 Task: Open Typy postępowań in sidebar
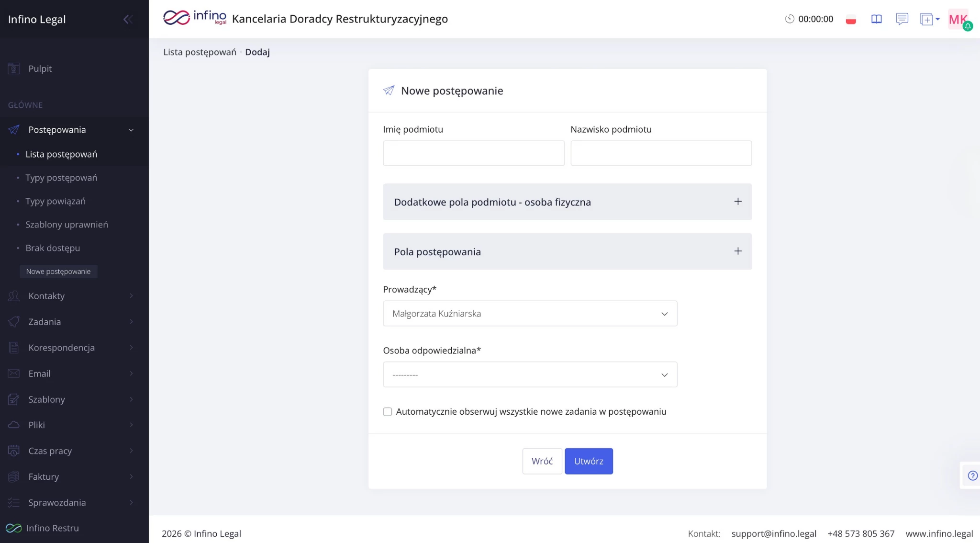point(61,178)
